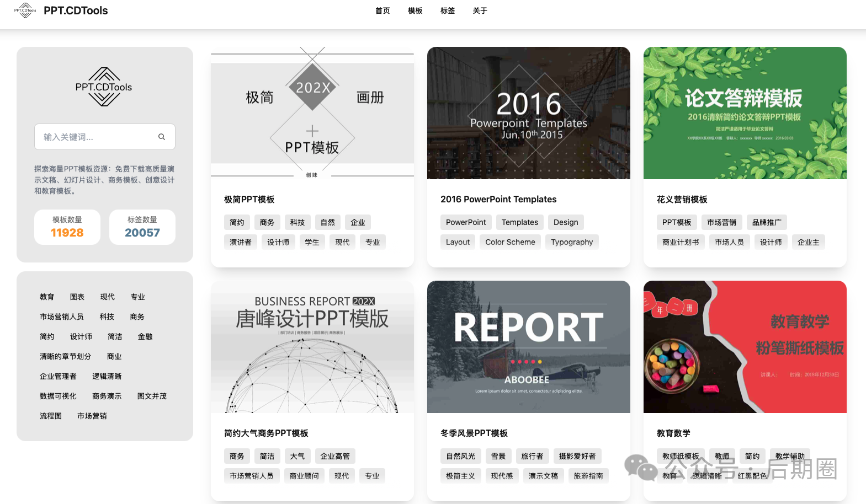Open the REPORT winter scenery thumbnail

(x=529, y=347)
